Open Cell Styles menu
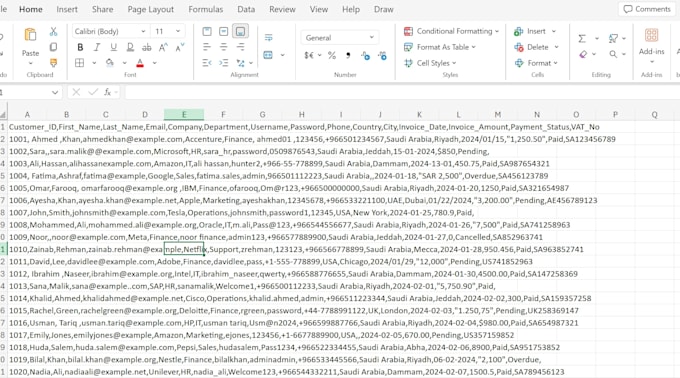This screenshot has width=680, height=378. coord(430,63)
